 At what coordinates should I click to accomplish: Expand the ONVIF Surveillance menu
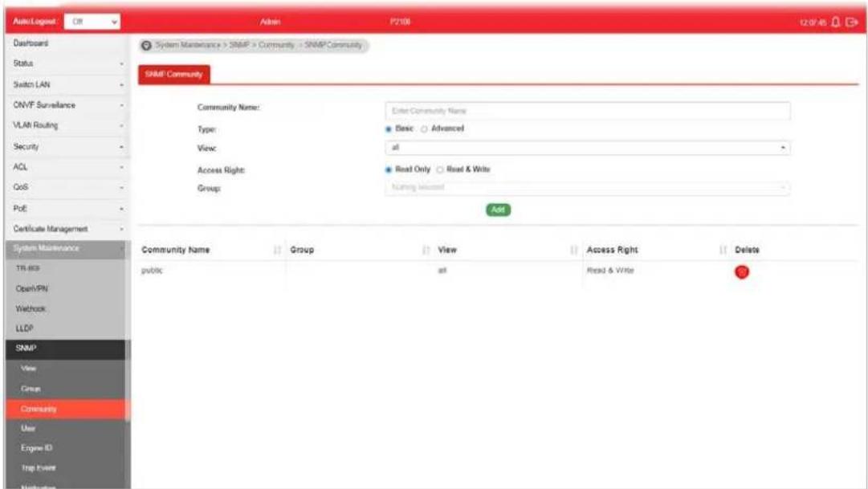67,105
